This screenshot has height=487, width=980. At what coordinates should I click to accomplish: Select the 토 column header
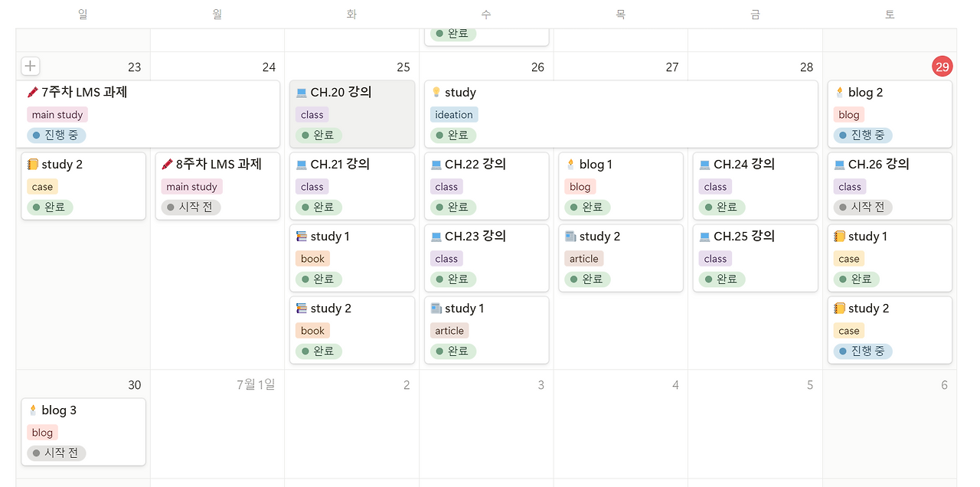[x=890, y=13]
